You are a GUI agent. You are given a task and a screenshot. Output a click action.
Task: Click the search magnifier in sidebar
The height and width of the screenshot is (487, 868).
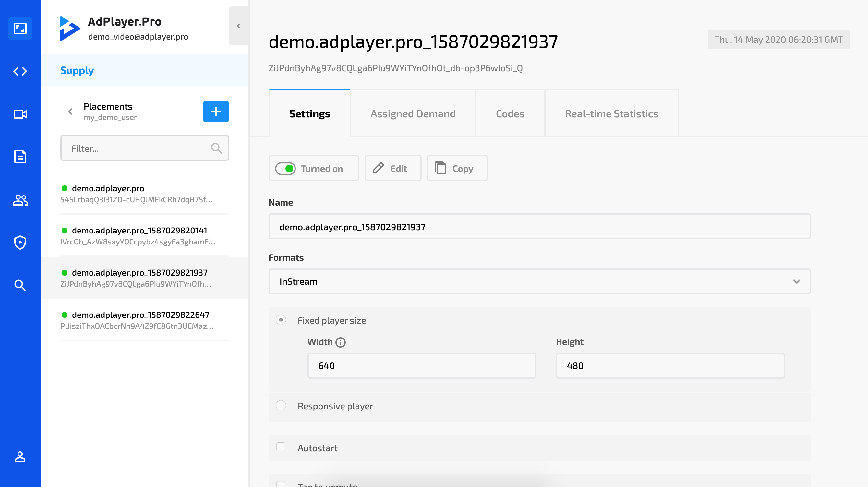click(x=20, y=285)
